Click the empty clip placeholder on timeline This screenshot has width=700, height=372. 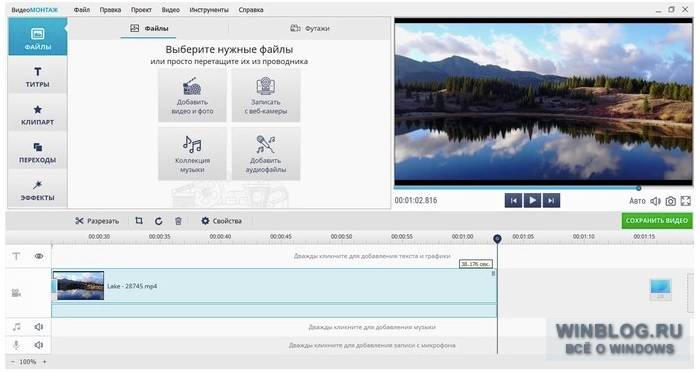pos(661,290)
